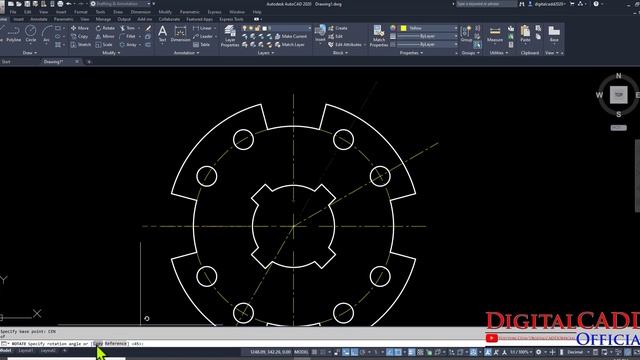Select the Dimension tool
Image resolution: width=640 pixels, height=360 pixels.
(180, 34)
